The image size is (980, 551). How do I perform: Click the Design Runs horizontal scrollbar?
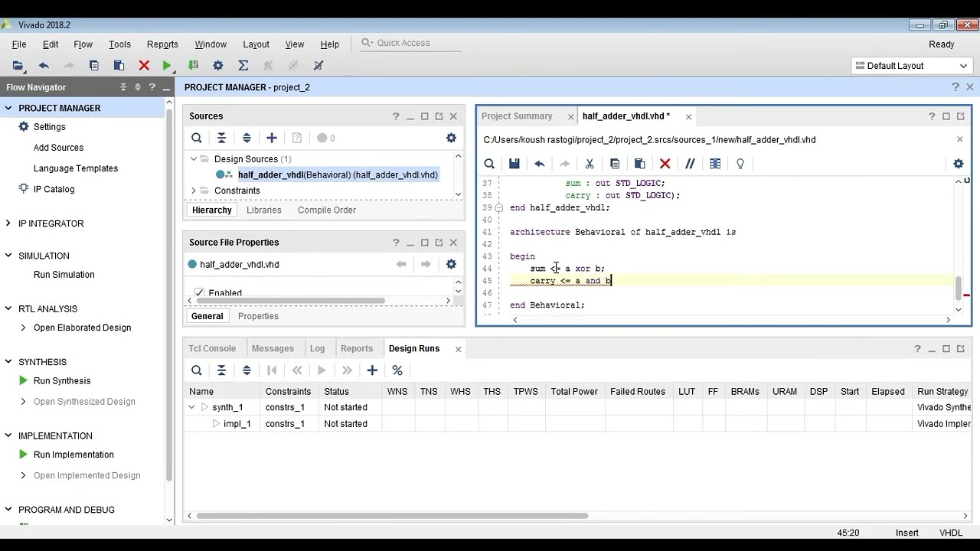coord(392,516)
